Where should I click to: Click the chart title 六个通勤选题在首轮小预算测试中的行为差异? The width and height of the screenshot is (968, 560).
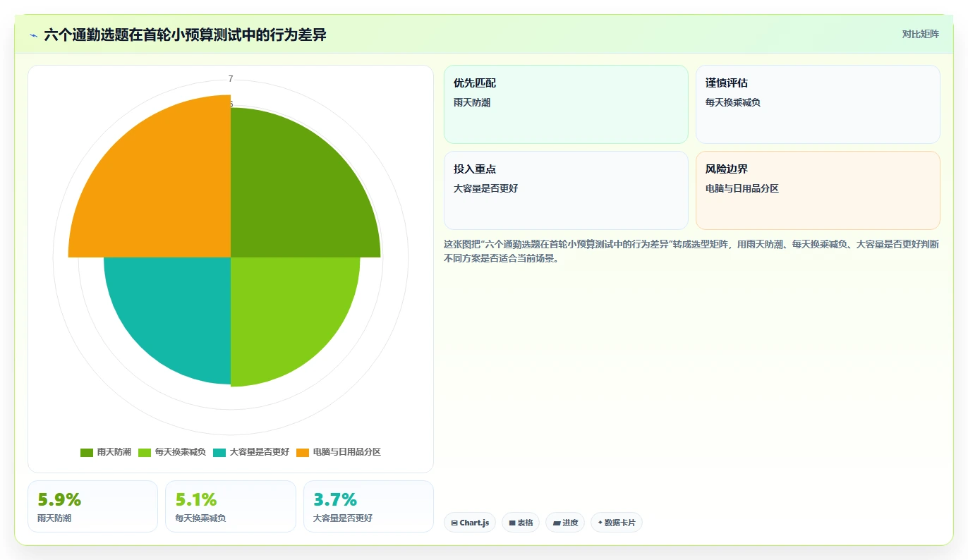tap(185, 35)
